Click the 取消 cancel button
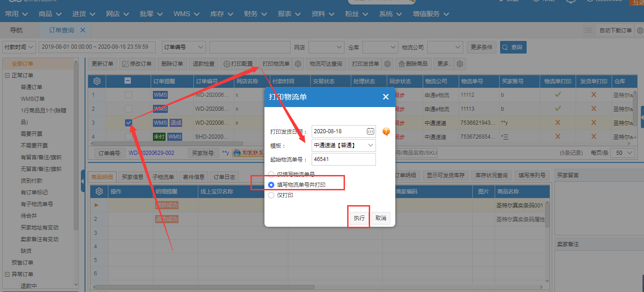Viewport: 644px width, 292px height. [381, 218]
